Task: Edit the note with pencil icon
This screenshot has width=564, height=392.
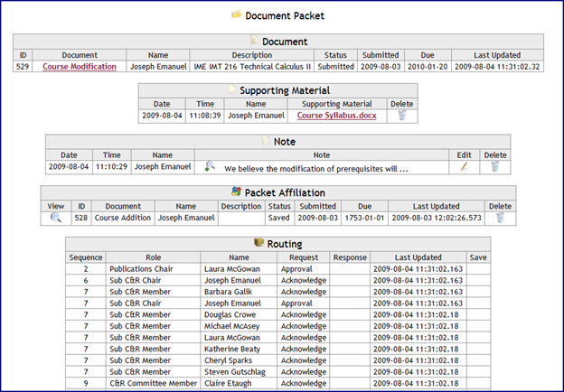Action: click(464, 167)
